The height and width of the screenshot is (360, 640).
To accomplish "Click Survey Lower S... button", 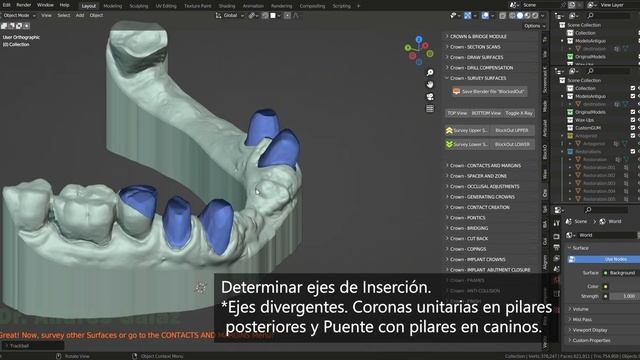I will (467, 144).
